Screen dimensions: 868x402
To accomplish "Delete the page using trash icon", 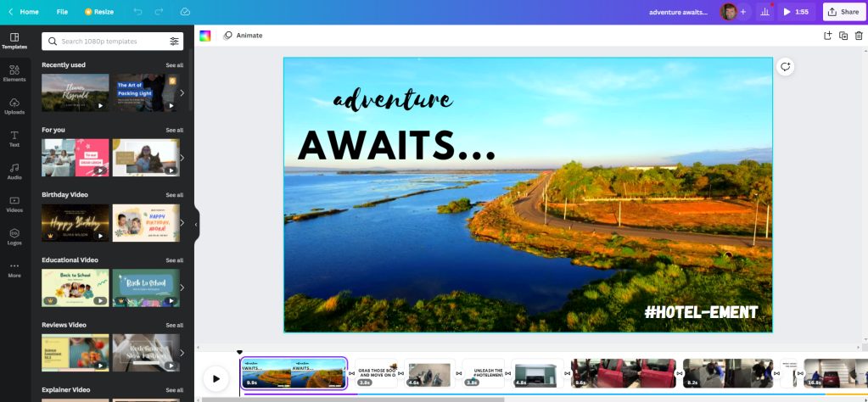I will click(x=859, y=36).
